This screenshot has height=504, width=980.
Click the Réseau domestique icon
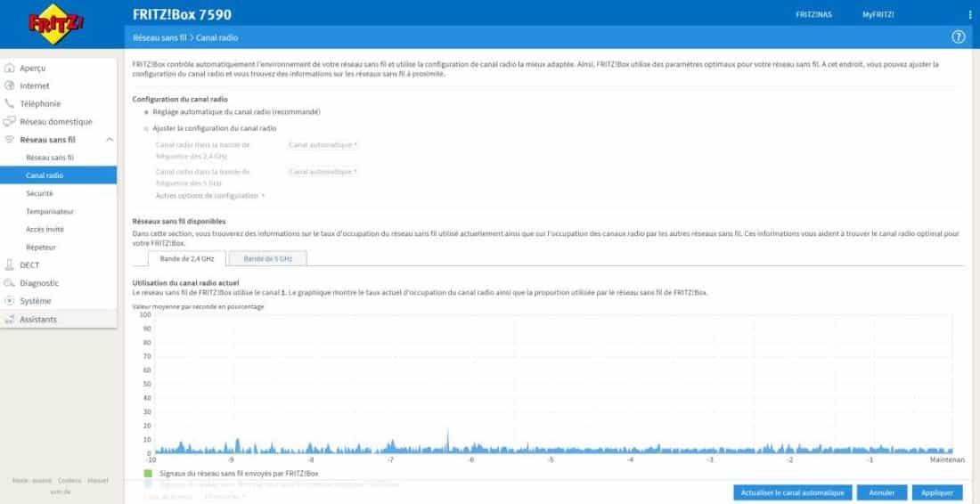tap(10, 121)
